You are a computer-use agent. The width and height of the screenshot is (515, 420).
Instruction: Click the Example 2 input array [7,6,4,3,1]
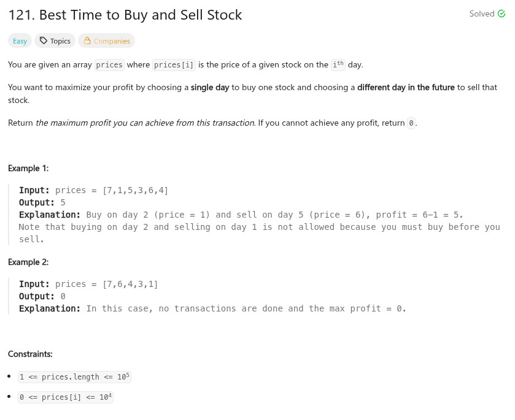[130, 284]
